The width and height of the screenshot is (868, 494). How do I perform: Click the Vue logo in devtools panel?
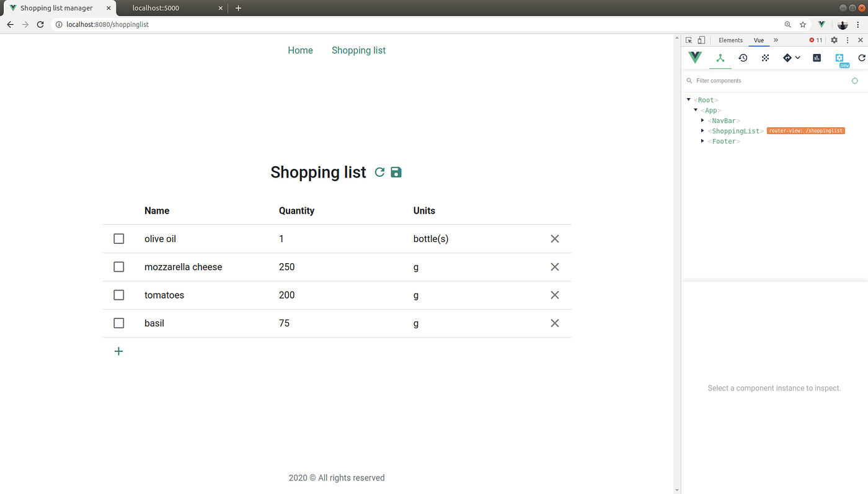[x=695, y=58]
